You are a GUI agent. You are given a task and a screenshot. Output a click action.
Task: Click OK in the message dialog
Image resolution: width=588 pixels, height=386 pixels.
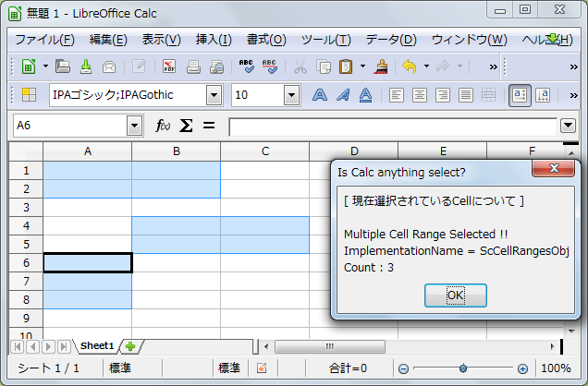click(456, 296)
